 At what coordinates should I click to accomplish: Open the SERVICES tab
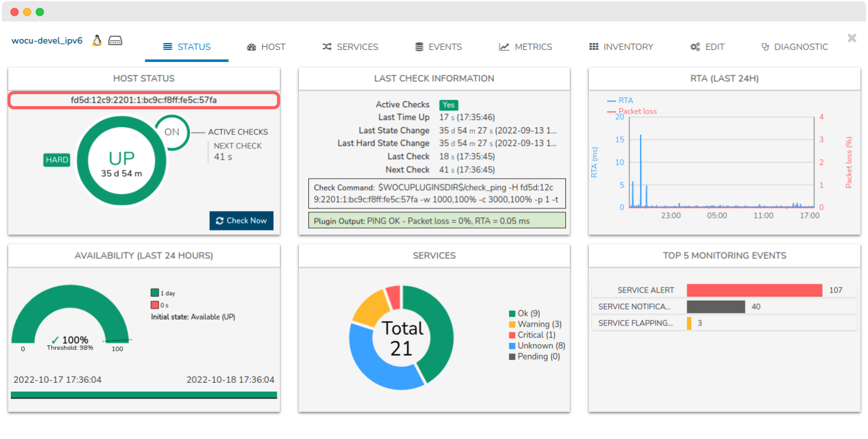click(350, 47)
